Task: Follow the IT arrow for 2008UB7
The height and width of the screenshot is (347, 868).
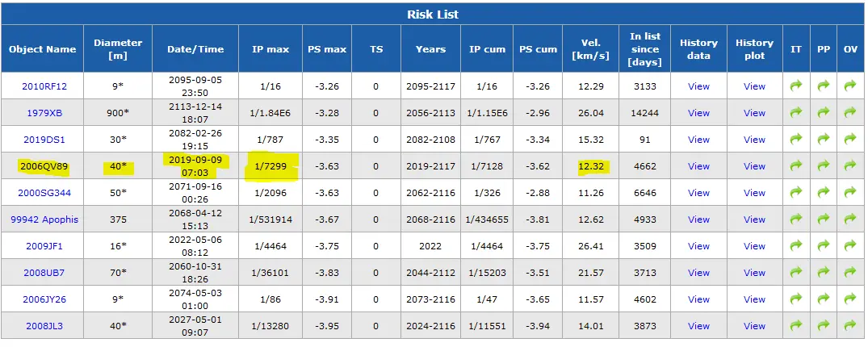Action: tap(796, 272)
